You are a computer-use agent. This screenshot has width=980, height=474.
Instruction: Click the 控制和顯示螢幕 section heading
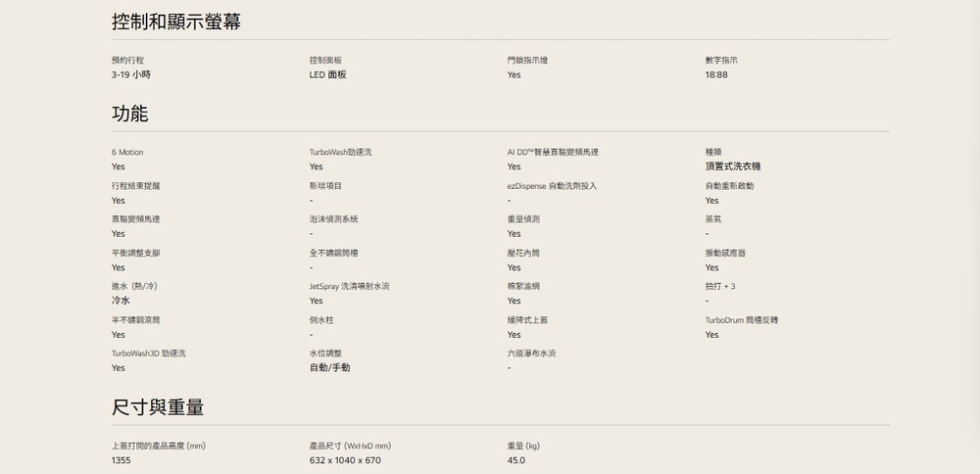[176, 22]
